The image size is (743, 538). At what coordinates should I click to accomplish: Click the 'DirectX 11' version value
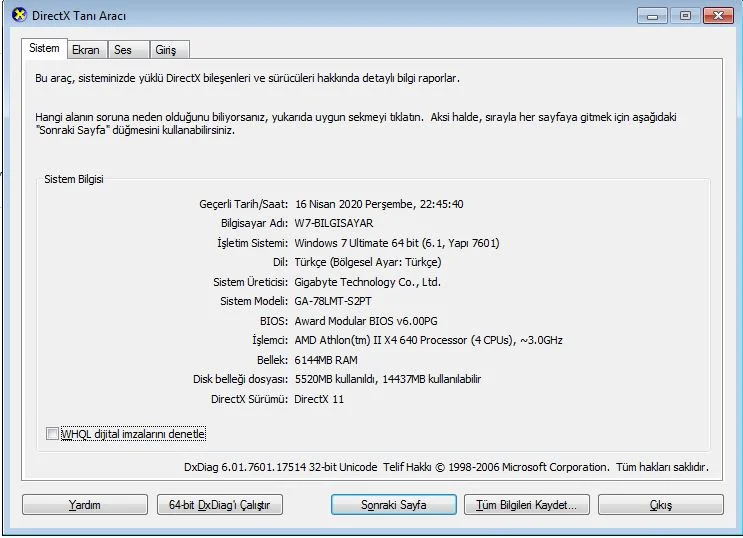319,399
